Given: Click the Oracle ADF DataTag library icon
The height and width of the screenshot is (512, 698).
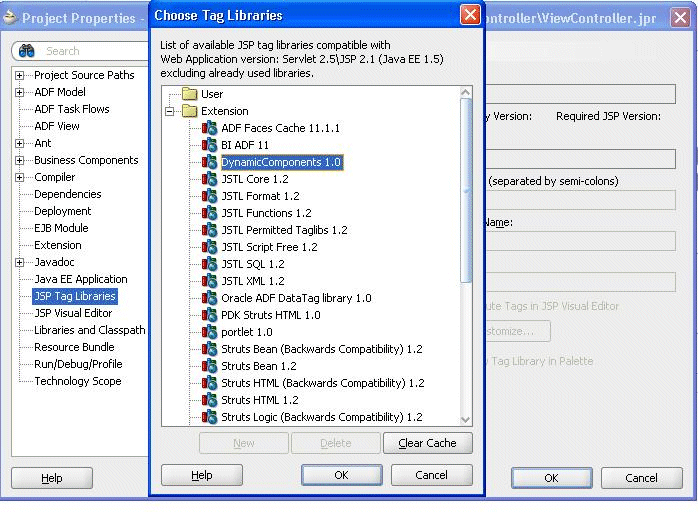Looking at the screenshot, I should click(x=209, y=298).
